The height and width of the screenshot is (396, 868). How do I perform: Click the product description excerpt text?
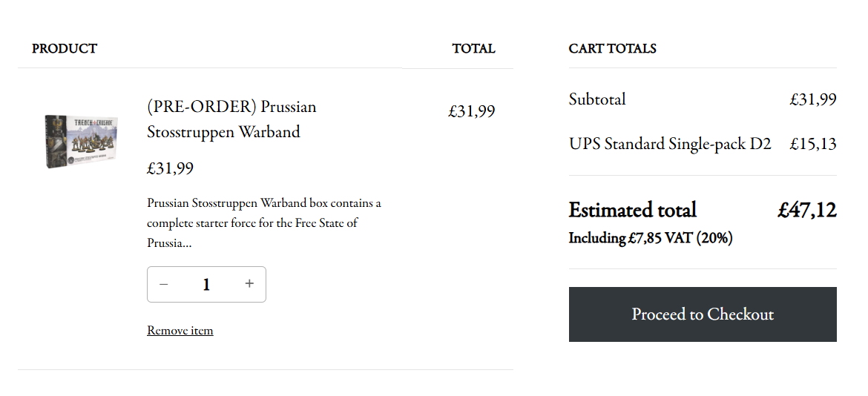[263, 222]
